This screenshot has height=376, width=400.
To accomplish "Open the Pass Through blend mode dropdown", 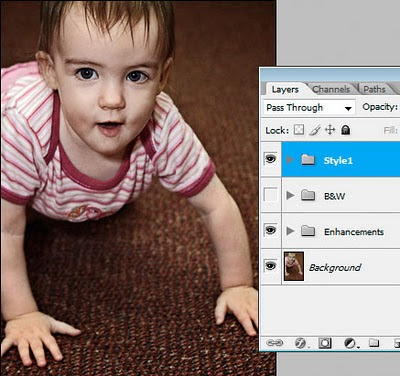I will coord(309,108).
